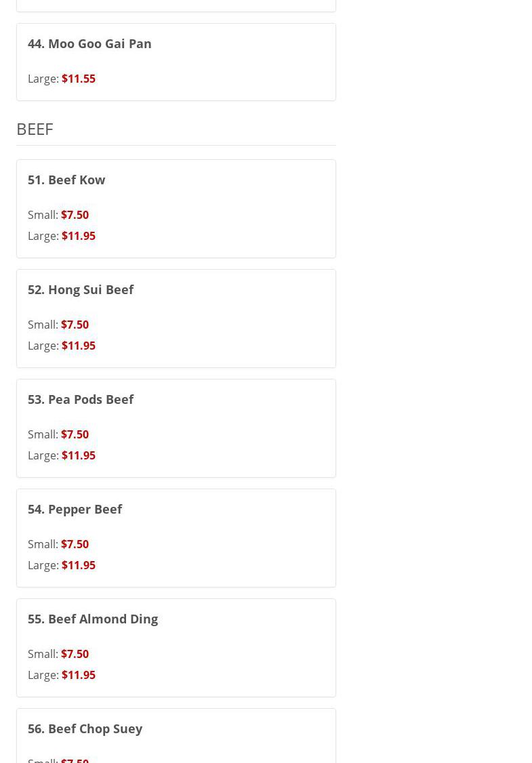This screenshot has width=532, height=763.
Task: Choose Pepper Beef small $7.50 price
Action: [x=75, y=544]
